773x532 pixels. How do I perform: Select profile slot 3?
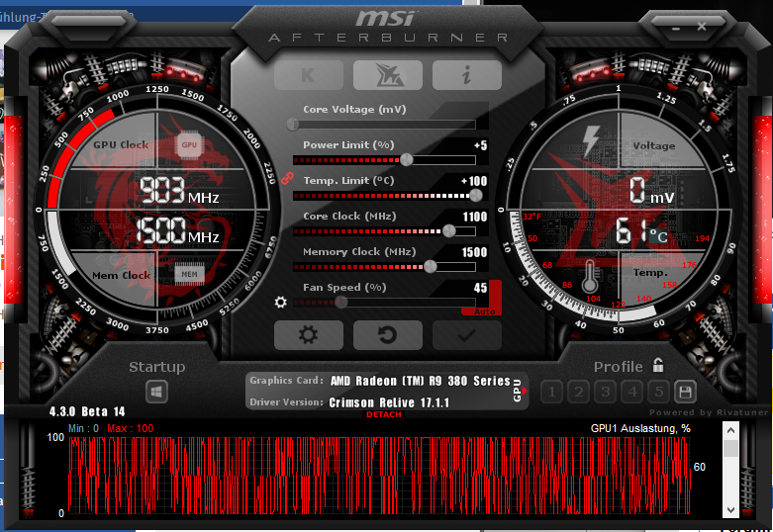point(606,393)
